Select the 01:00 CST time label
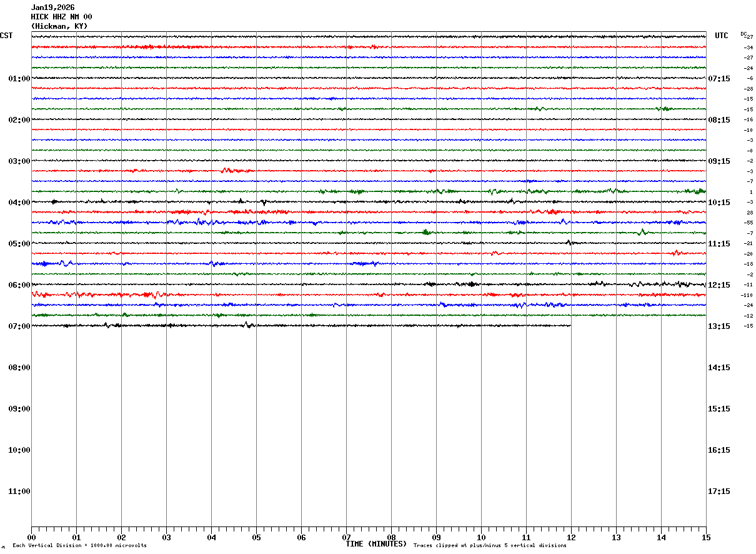 click(19, 79)
